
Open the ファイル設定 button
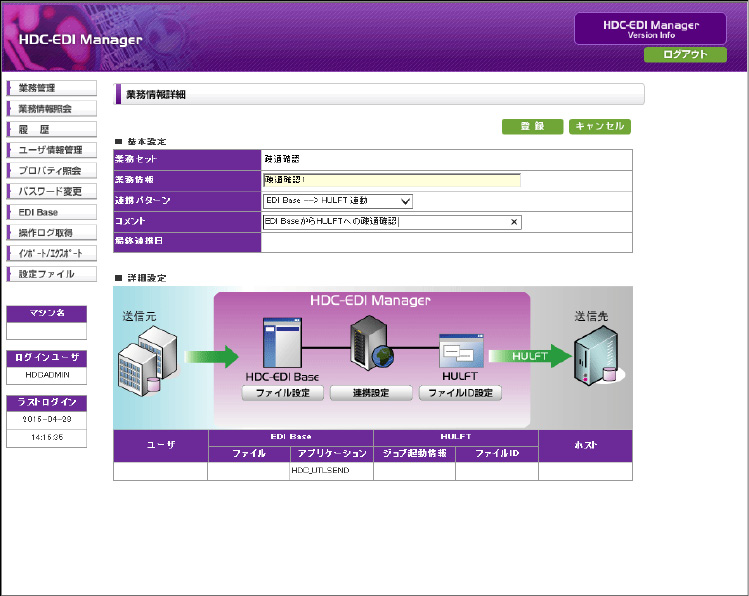[x=282, y=393]
